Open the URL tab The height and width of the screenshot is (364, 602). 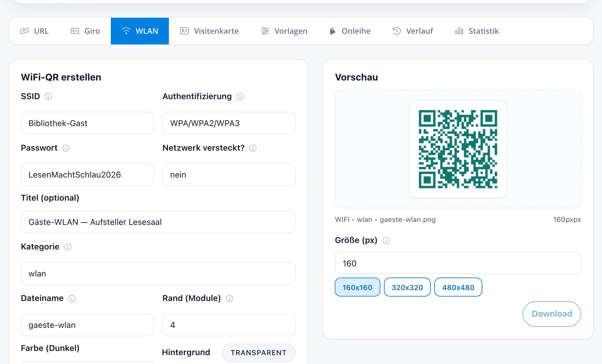coord(34,31)
